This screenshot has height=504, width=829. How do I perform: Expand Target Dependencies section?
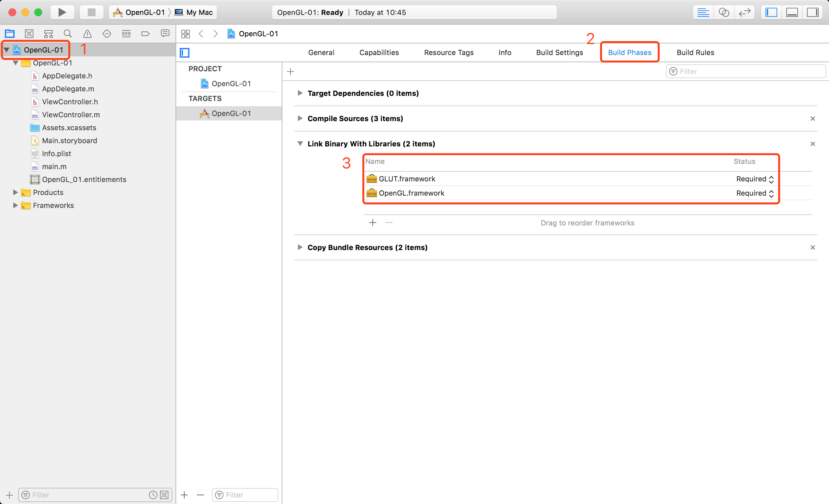300,93
